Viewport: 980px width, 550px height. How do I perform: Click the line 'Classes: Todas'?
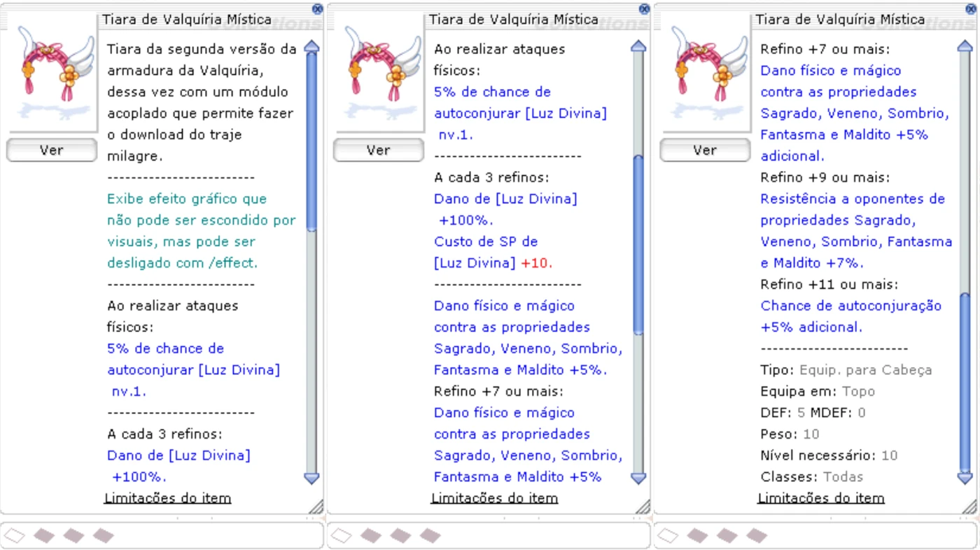(x=812, y=477)
